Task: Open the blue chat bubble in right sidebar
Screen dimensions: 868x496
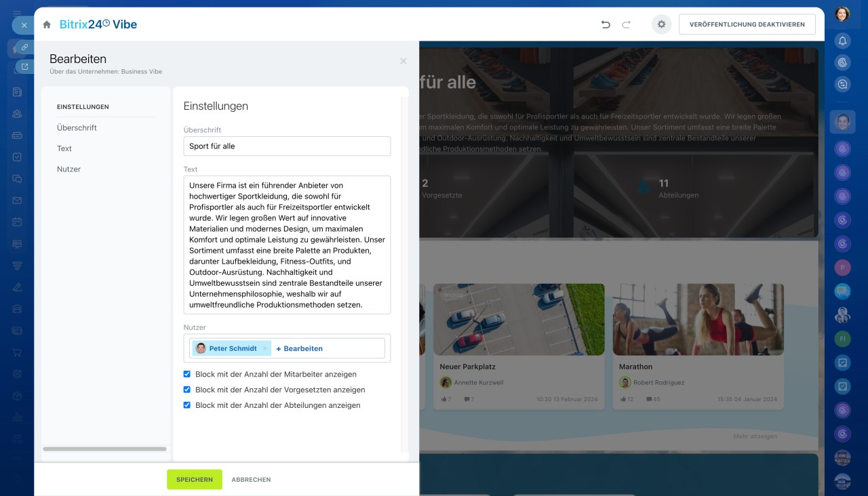Action: pyautogui.click(x=842, y=291)
